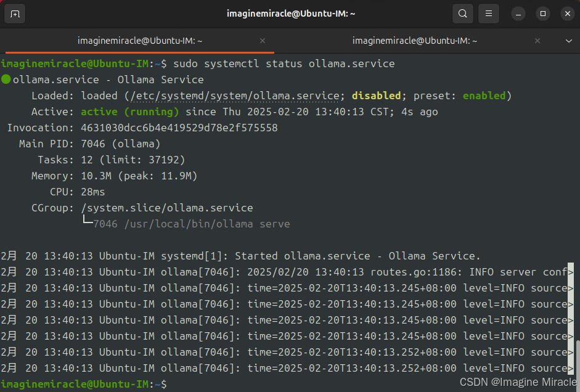This screenshot has width=580, height=392.
Task: Click the 'routes.go:1186: INFO server conf' log line
Action: coord(287,272)
